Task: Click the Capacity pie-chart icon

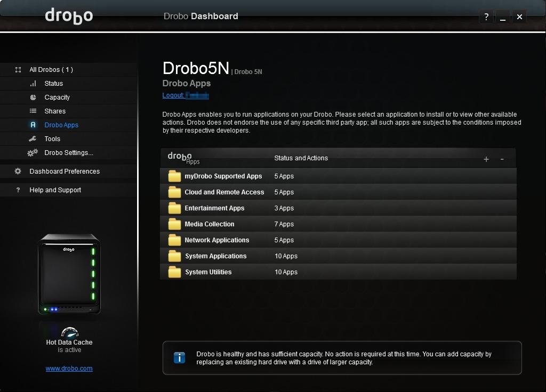Action: (33, 97)
